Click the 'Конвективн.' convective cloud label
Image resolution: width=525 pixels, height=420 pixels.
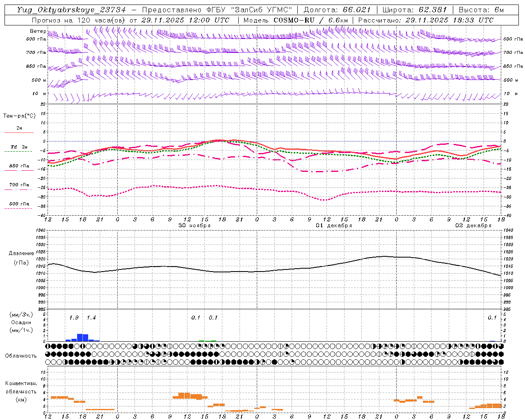(x=21, y=383)
